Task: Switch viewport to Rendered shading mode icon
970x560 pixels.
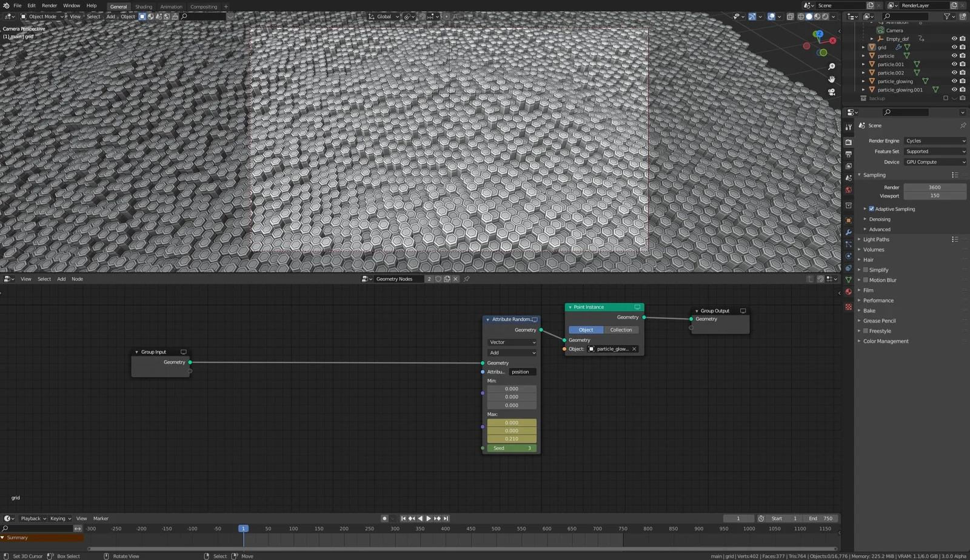Action: pos(825,16)
